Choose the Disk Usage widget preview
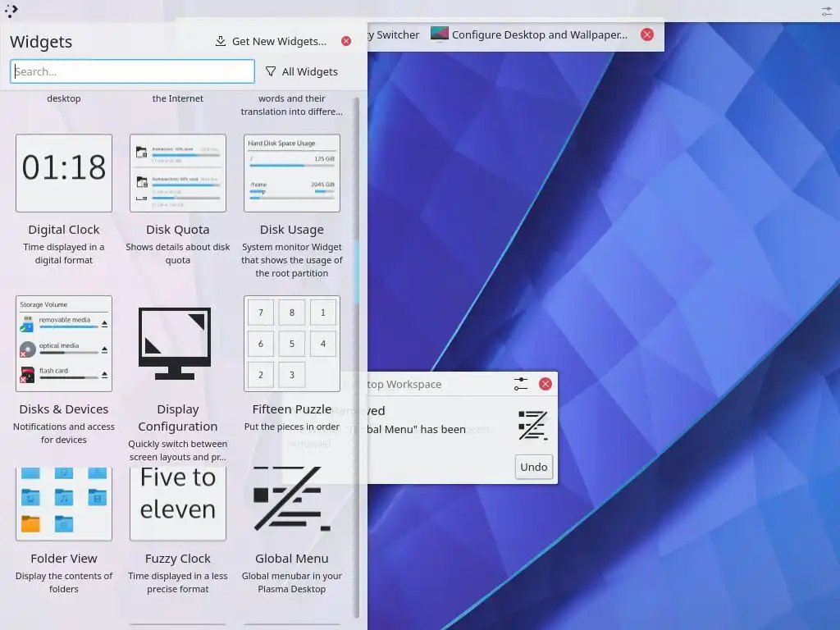Image resolution: width=840 pixels, height=630 pixels. tap(292, 173)
